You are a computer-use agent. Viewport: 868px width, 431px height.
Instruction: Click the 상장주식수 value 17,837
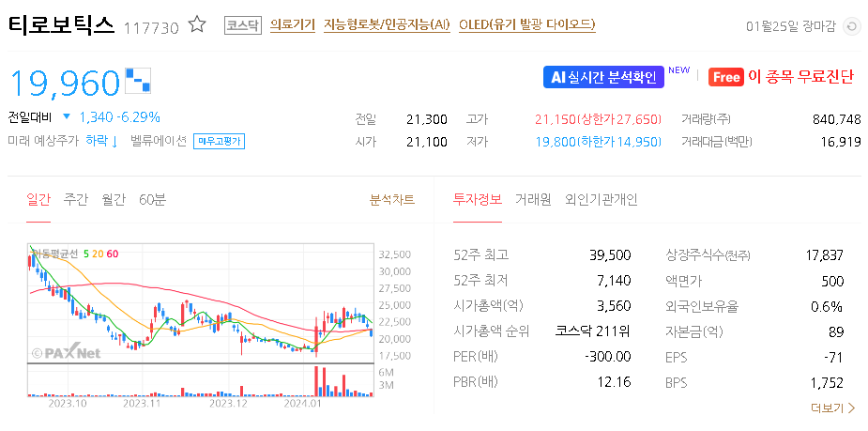pyautogui.click(x=824, y=255)
